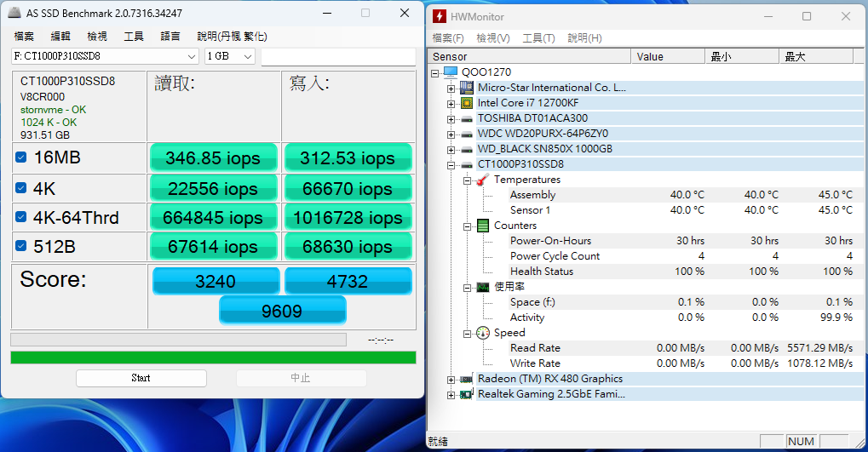Expand the WD_BLACK SN850X 1000GB node
Image resolution: width=868 pixels, height=452 pixels.
point(451,149)
